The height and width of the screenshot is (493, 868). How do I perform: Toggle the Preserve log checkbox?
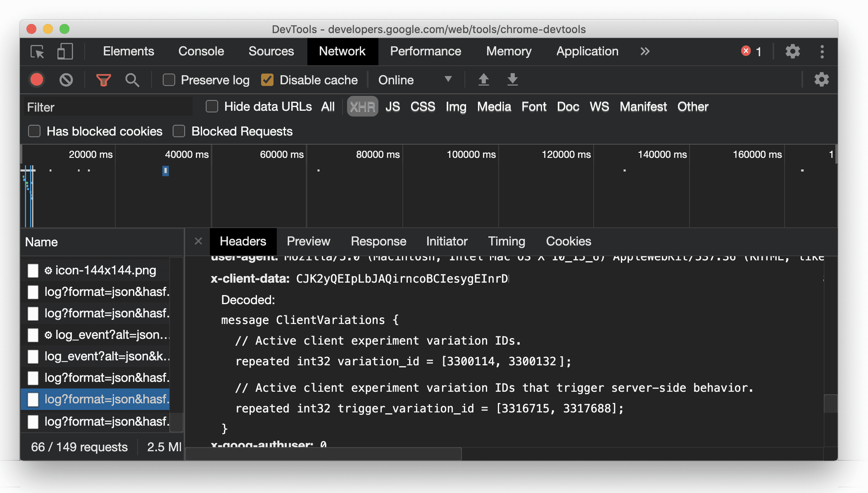pos(169,79)
